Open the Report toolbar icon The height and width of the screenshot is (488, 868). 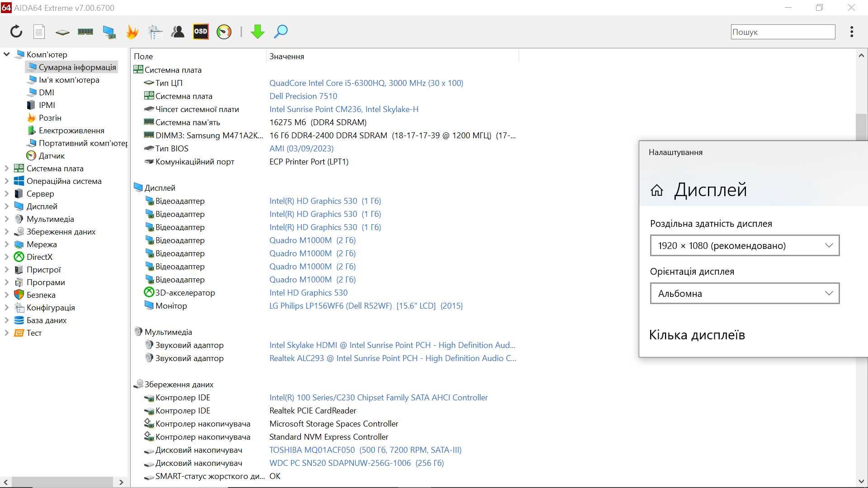pos(39,32)
